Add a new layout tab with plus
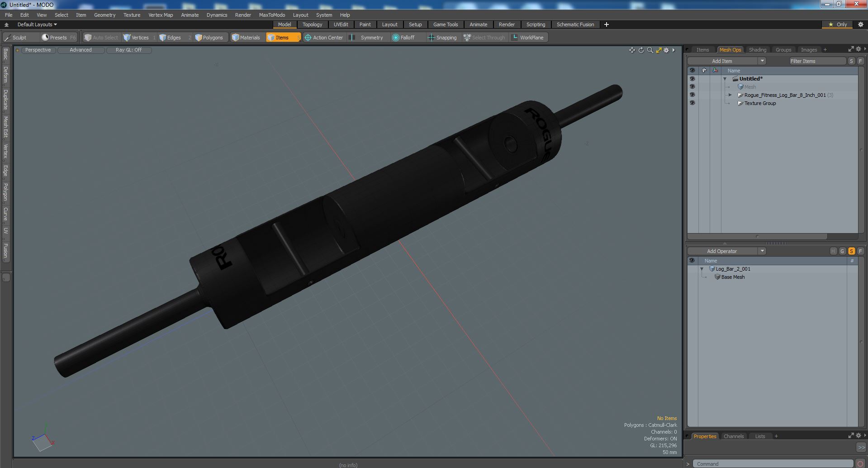 pos(607,24)
